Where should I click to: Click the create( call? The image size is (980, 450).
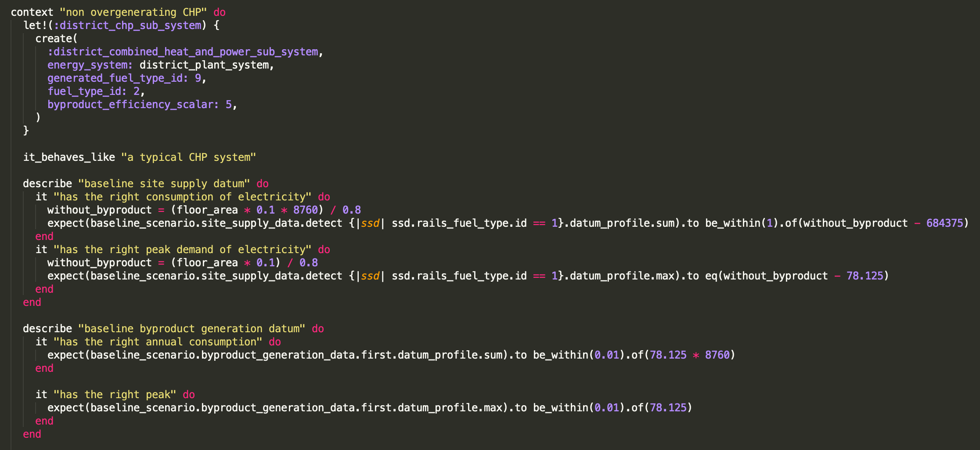click(56, 39)
